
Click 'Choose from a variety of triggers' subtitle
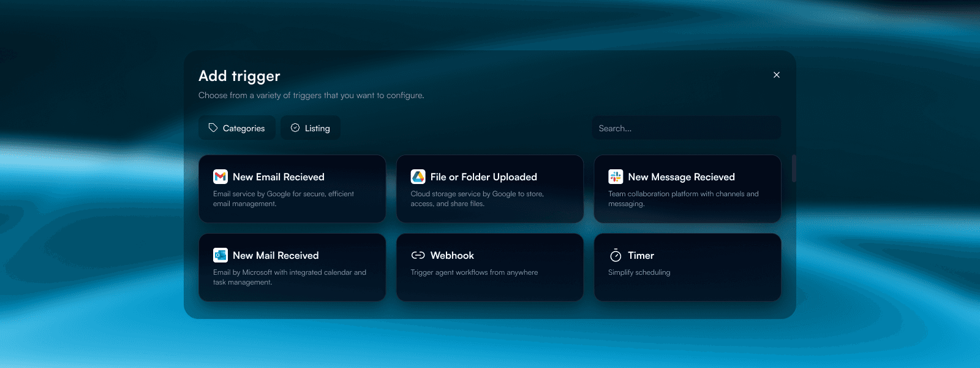[x=311, y=95]
